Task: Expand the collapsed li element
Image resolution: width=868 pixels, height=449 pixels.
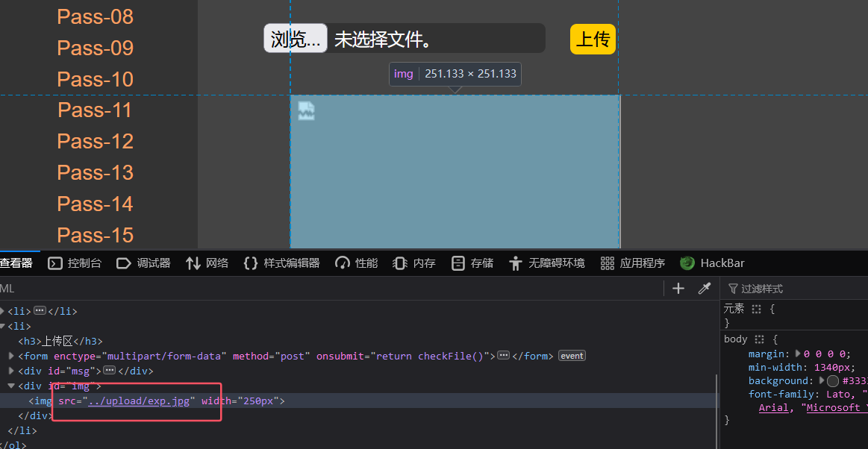Action: pos(2,311)
